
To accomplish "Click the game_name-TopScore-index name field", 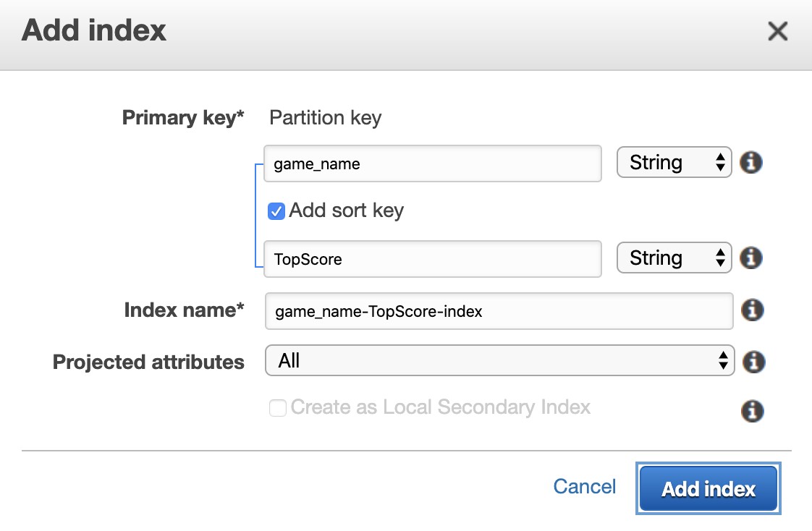I will point(499,311).
